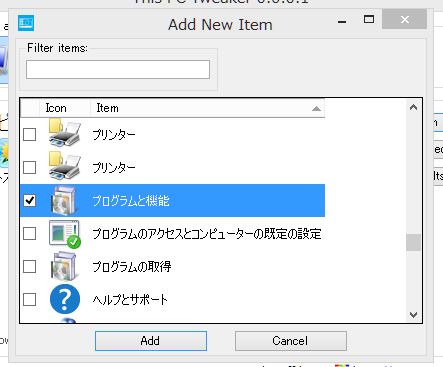Select the second プリンター text row

(114, 167)
